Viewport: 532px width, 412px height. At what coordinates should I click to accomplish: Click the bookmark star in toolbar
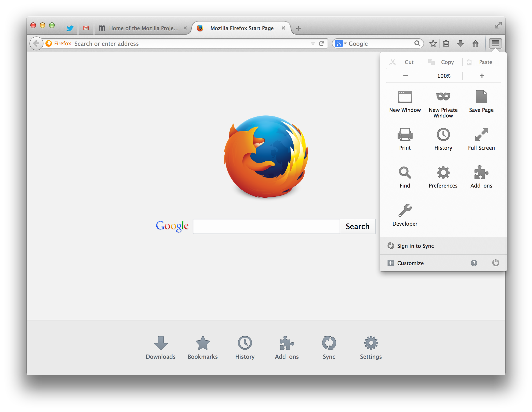(x=433, y=43)
